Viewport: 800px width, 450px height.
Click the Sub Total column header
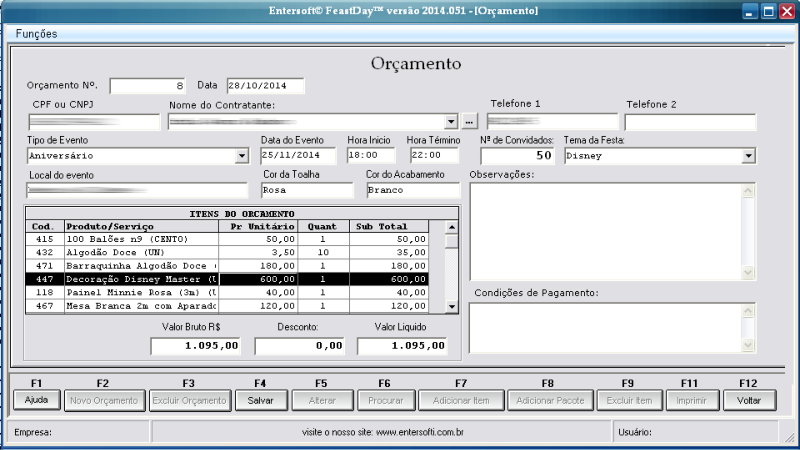click(389, 227)
